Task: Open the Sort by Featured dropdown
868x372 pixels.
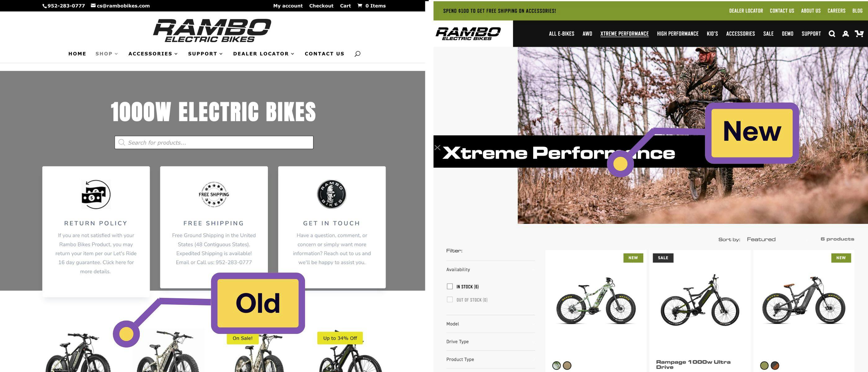Action: pyautogui.click(x=761, y=239)
